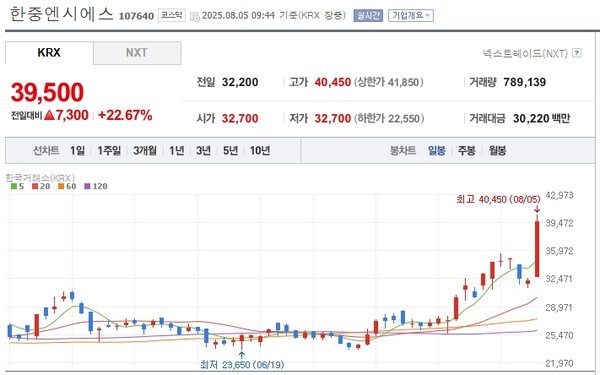
Task: Click the purple 120-day moving average swatch
Action: (x=87, y=186)
